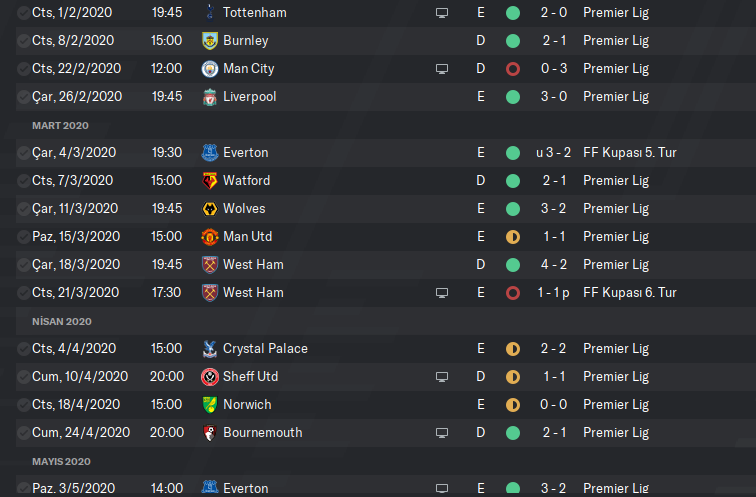Click the TV broadcast icon for Sheff Utd
Viewport: 756px width, 497px height.
click(x=442, y=377)
